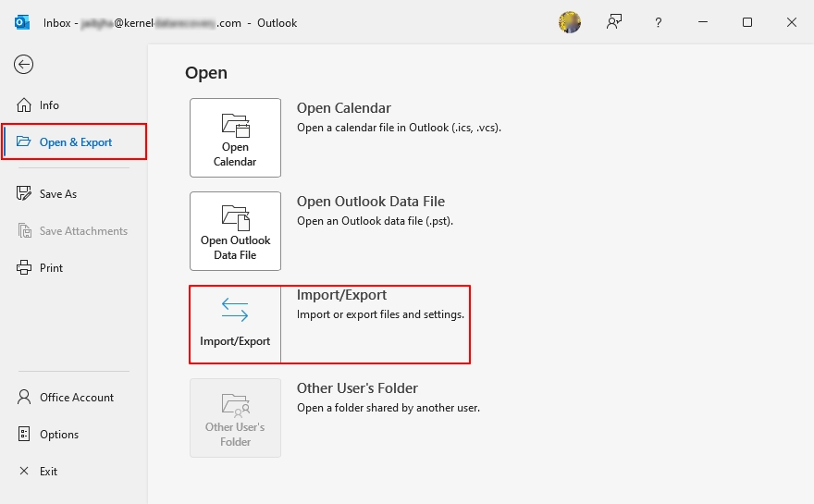Click the Open Outlook Data File tile
Image resolution: width=814 pixels, height=504 pixels.
tap(235, 231)
